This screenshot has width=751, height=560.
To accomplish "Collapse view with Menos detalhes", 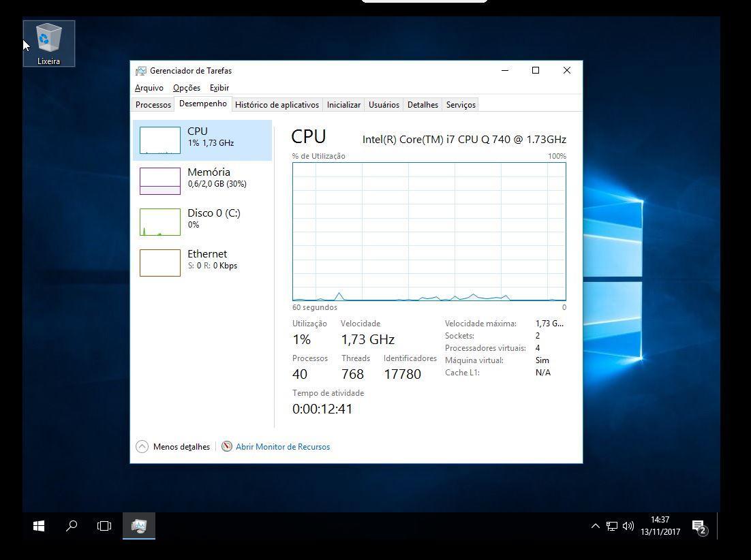I will (x=173, y=446).
